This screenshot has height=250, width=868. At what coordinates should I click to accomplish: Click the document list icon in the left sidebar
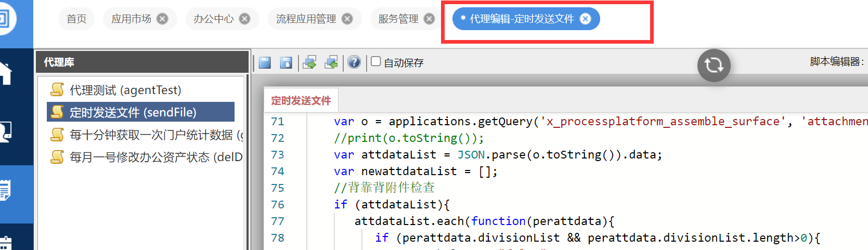pyautogui.click(x=5, y=190)
